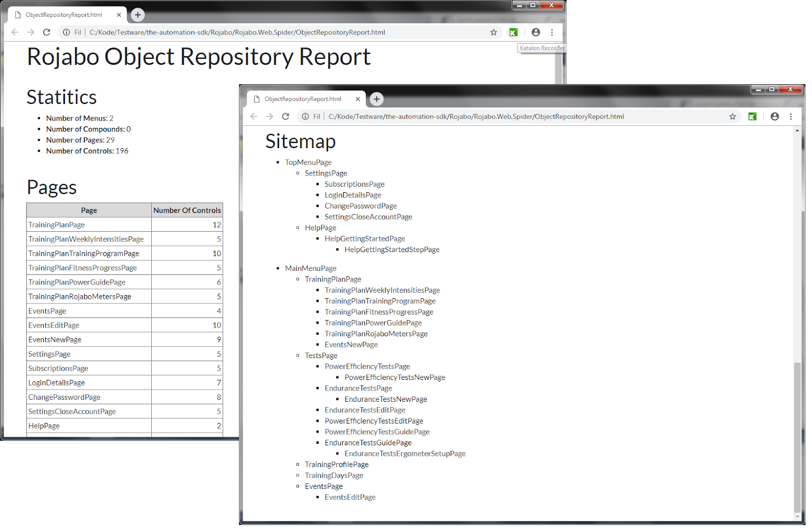This screenshot has width=812, height=529.
Task: Click site info icon in rear window address bar
Action: click(66, 32)
